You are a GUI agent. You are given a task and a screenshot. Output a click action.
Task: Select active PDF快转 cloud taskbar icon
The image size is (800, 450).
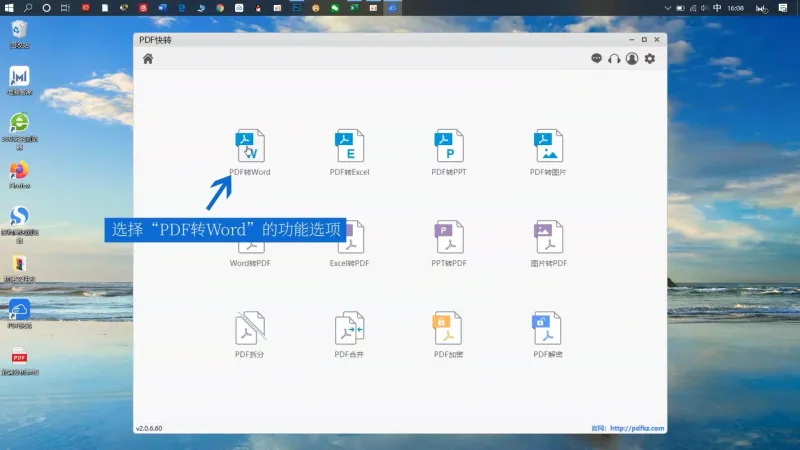click(x=392, y=8)
